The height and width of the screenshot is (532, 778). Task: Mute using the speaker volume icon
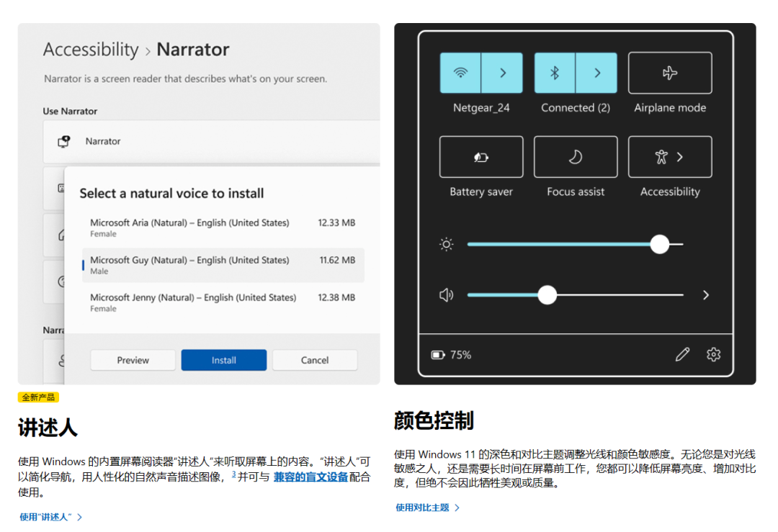pyautogui.click(x=446, y=295)
